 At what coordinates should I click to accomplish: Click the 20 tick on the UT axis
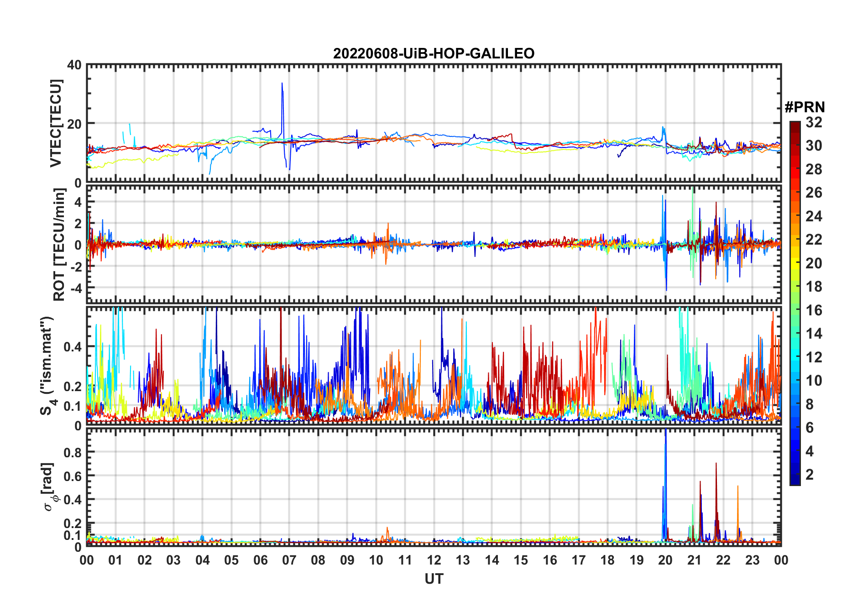665,560
